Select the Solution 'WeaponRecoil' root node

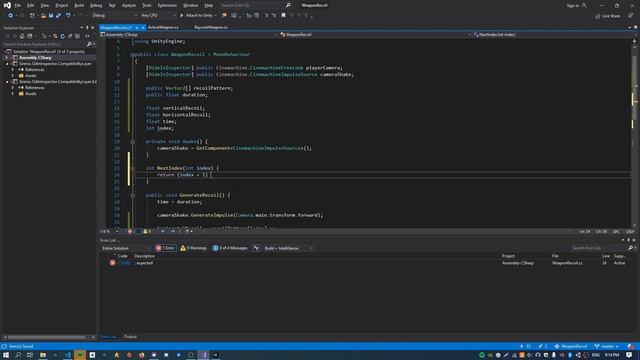(x=49, y=51)
